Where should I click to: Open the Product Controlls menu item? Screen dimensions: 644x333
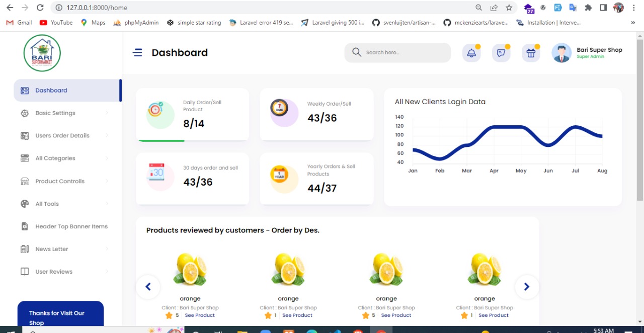click(x=60, y=181)
